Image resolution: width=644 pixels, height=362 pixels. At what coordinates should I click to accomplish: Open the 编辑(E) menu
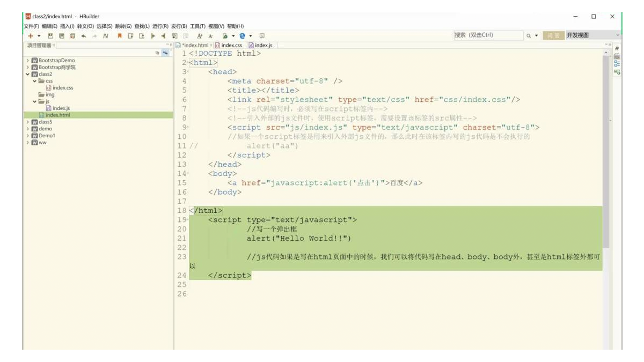click(50, 26)
